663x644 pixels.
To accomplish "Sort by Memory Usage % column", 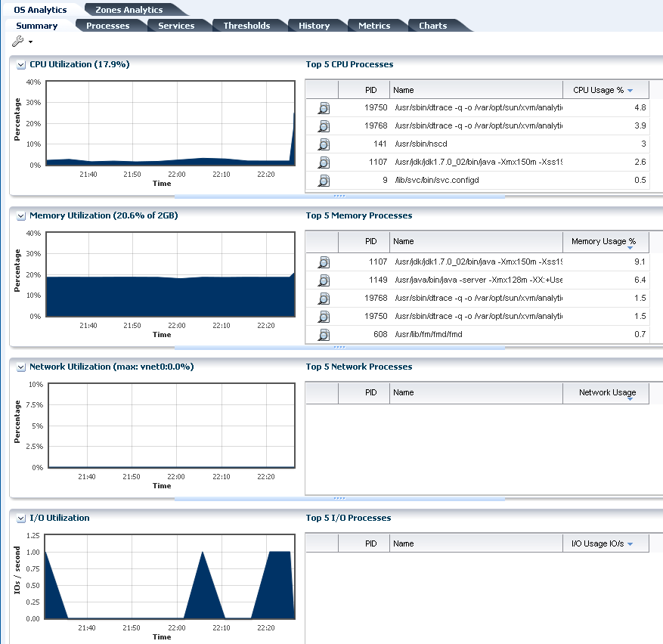I will 606,241.
